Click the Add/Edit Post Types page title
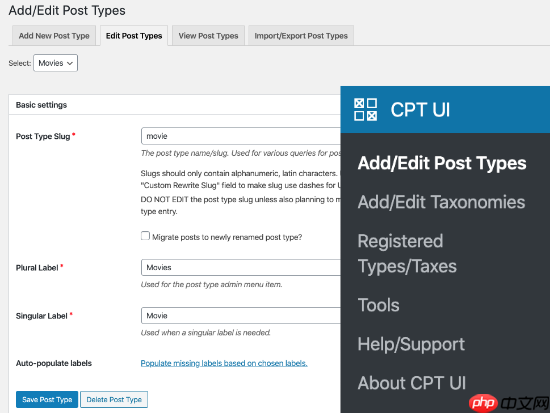550x413 pixels. [x=67, y=11]
